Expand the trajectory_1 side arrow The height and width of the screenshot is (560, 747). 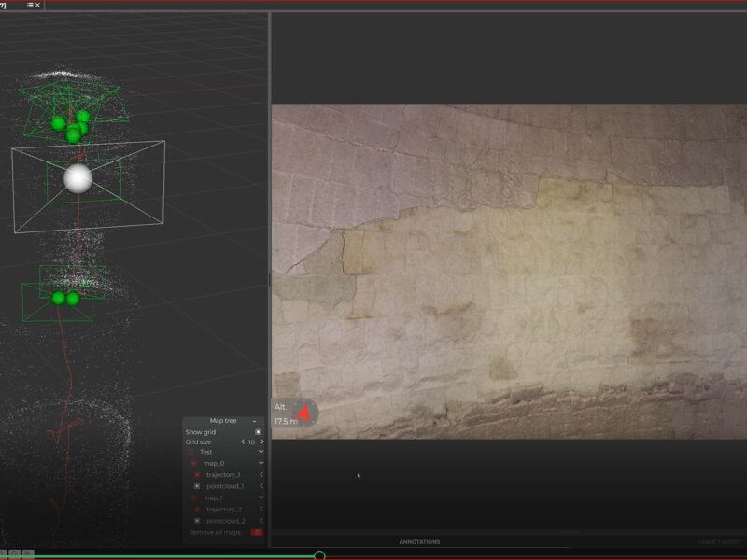(261, 475)
